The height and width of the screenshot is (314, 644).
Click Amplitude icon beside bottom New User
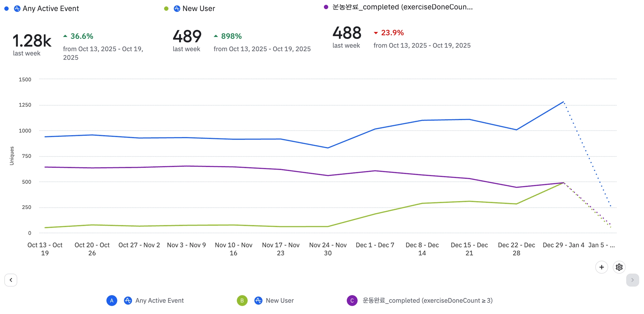[258, 300]
